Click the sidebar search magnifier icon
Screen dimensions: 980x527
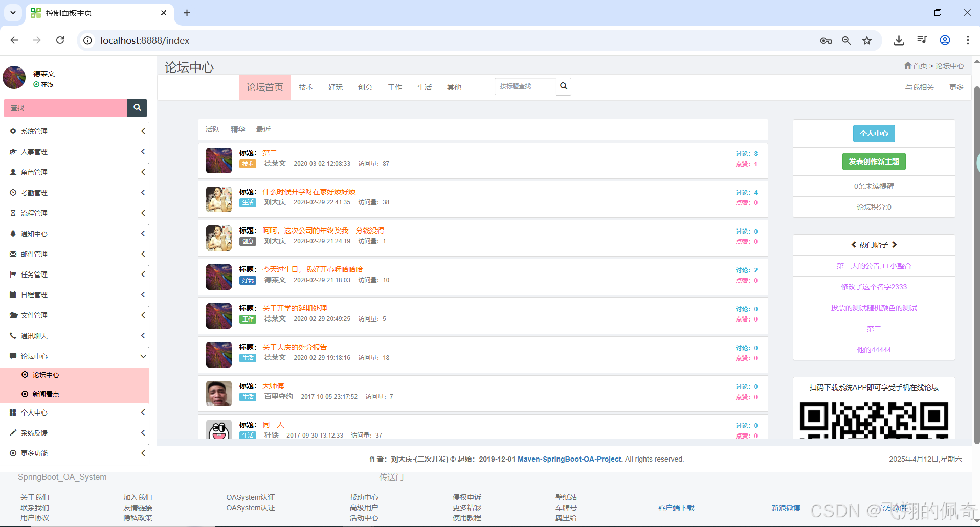click(137, 108)
